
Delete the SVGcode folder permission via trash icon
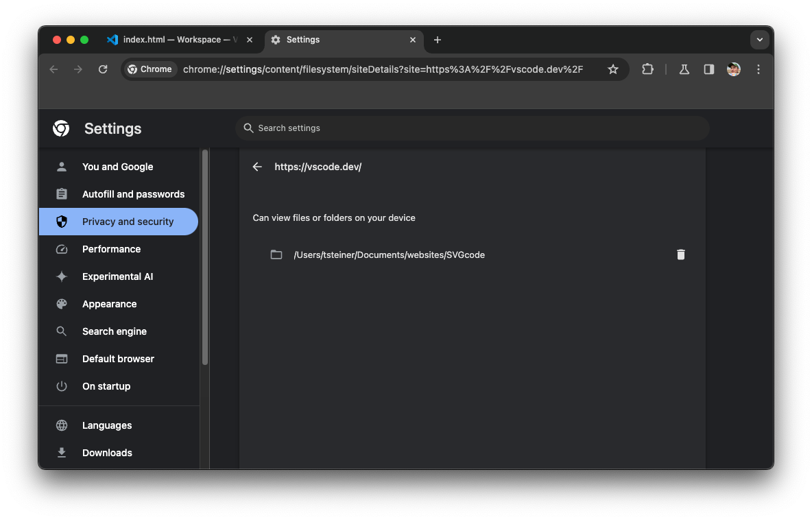click(680, 255)
